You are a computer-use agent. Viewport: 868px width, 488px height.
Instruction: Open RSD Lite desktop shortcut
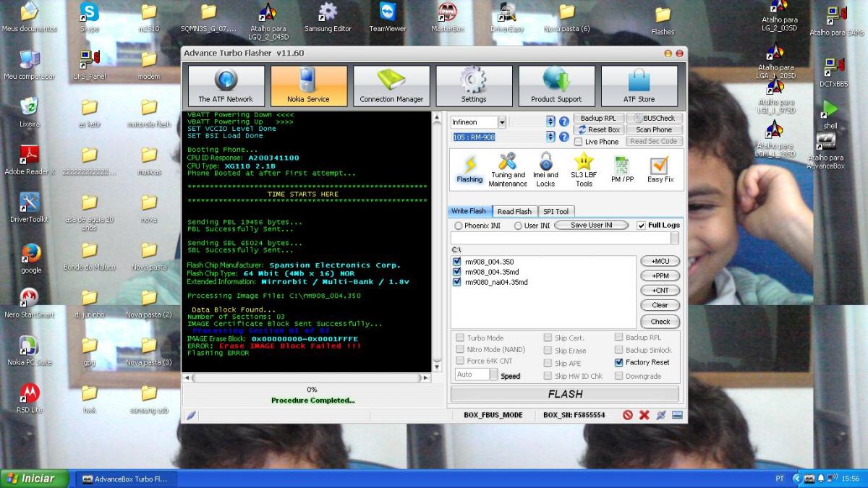(x=29, y=398)
